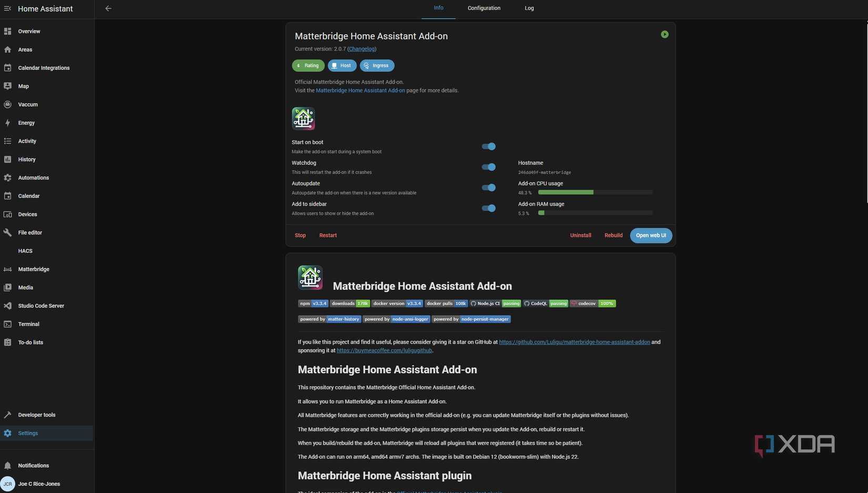Launch Studio Code Server
Viewport: 868px width, 493px height.
41,306
